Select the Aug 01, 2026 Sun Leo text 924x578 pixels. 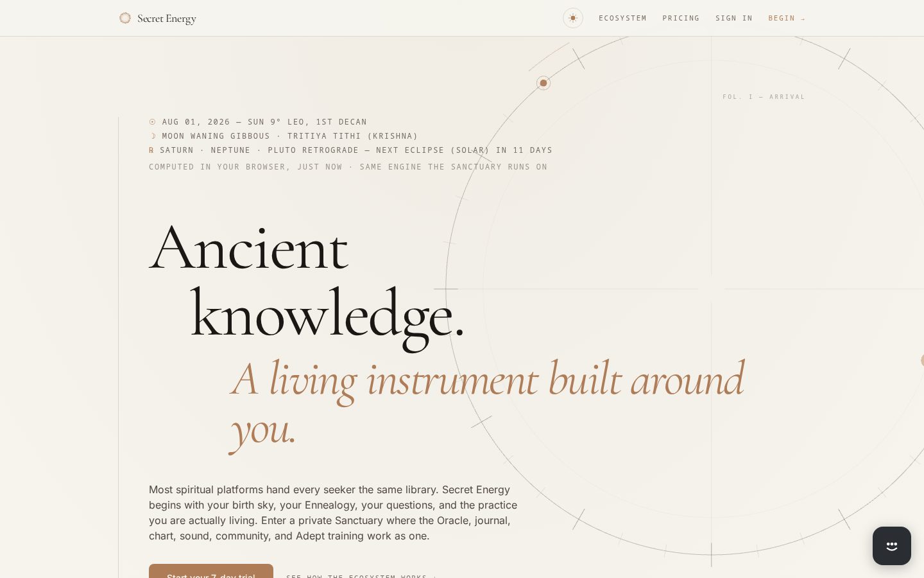tap(264, 122)
